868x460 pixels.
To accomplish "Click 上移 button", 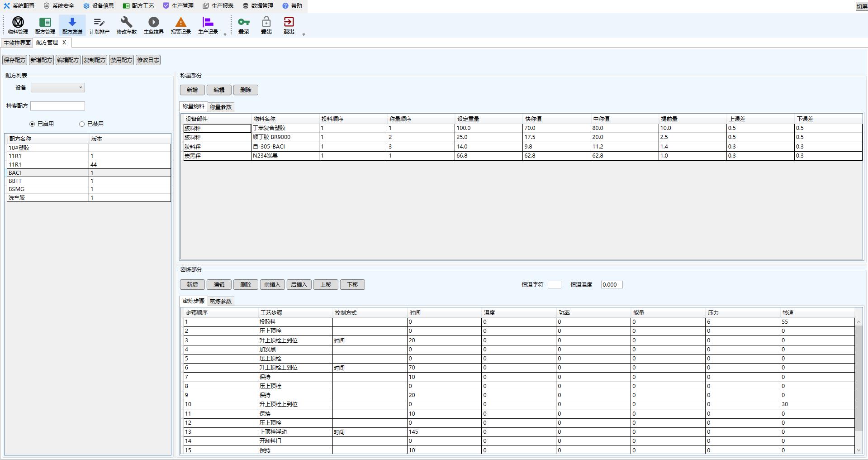I will (x=326, y=285).
